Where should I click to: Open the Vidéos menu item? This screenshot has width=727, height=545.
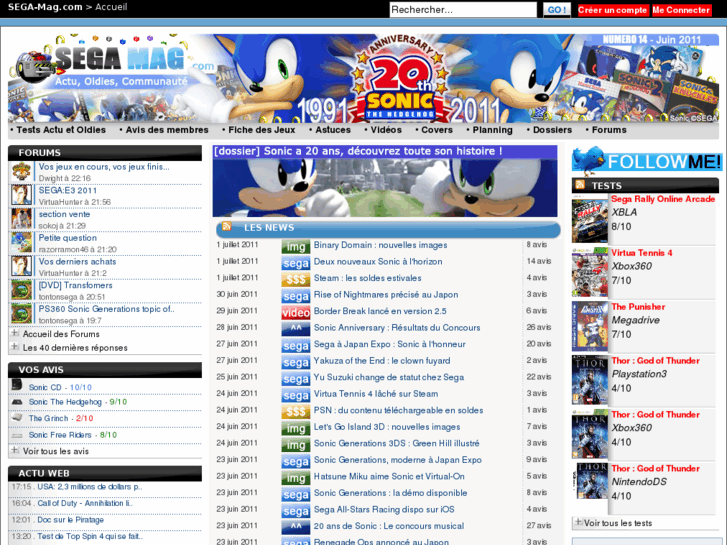tap(386, 130)
